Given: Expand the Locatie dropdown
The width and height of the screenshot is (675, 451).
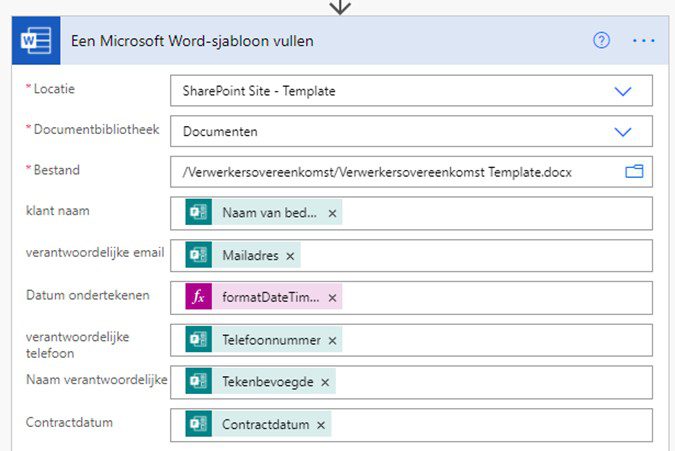Looking at the screenshot, I should [622, 91].
